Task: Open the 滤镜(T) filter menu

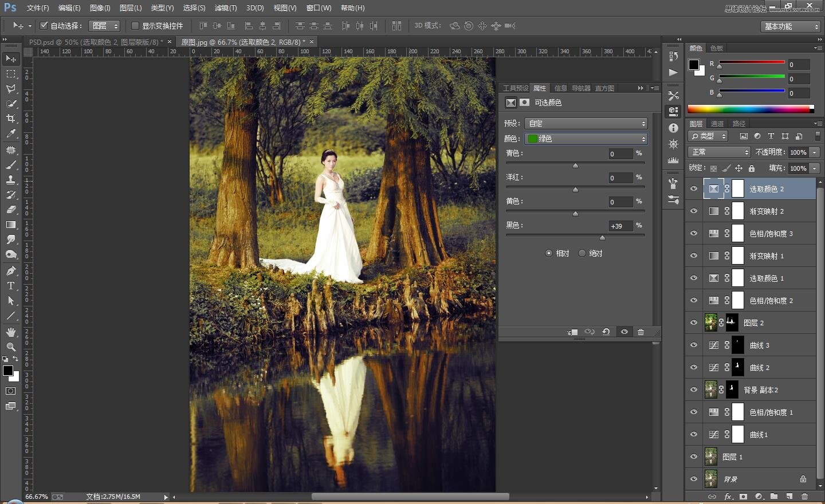Action: point(225,8)
